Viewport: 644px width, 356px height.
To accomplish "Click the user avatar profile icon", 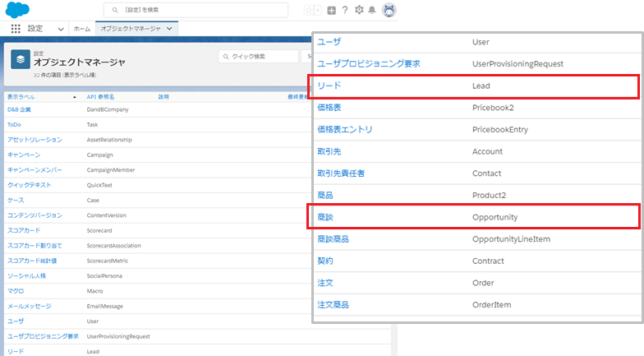I will tap(389, 11).
